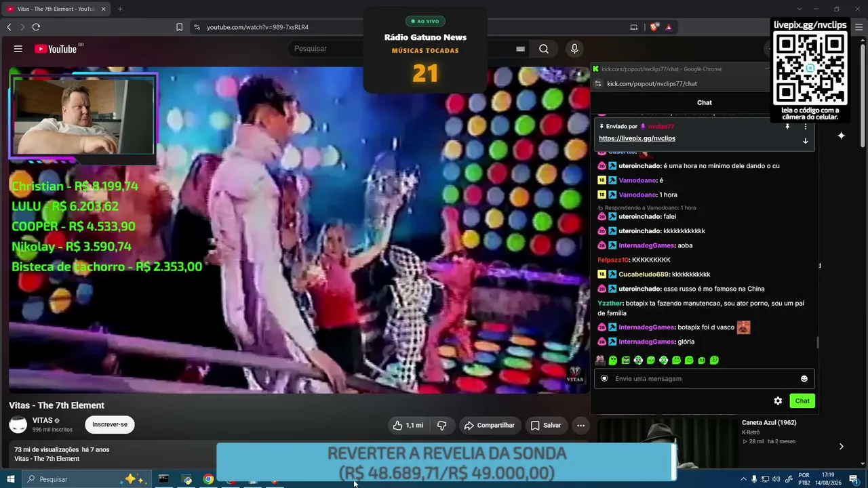Go to the YouTube home logo
868x488 pixels.
[56, 49]
